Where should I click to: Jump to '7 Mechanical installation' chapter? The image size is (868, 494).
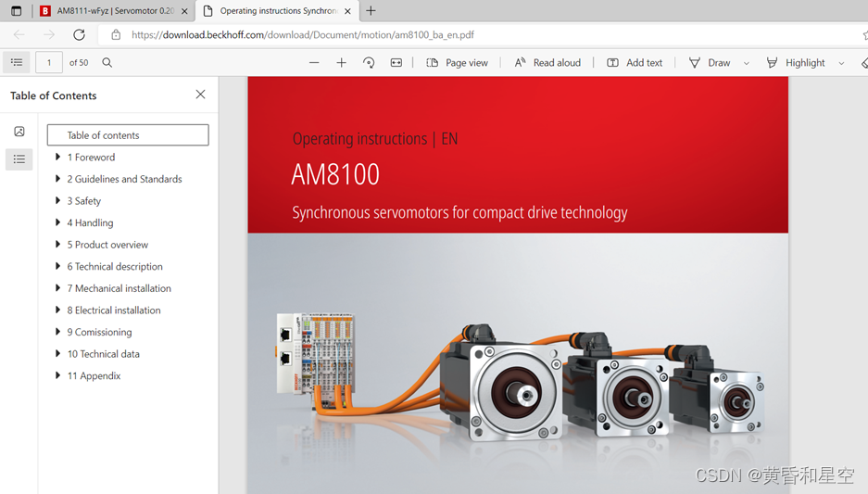tap(119, 288)
